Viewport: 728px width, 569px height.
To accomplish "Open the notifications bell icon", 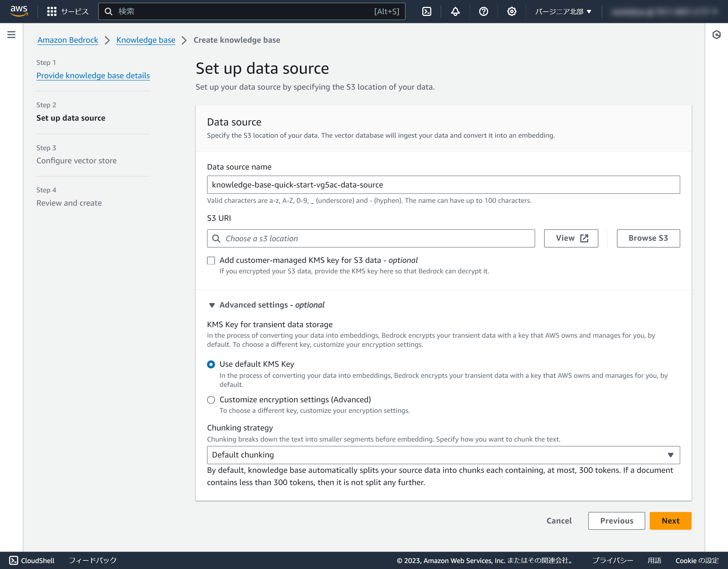I will [x=455, y=11].
